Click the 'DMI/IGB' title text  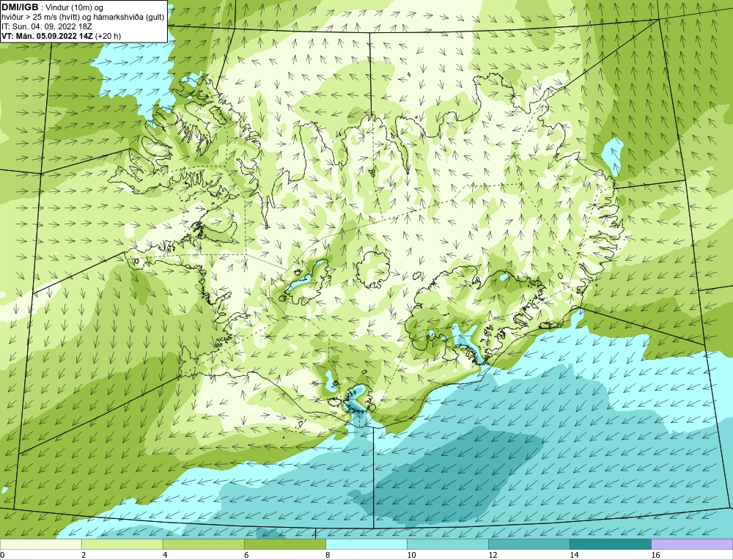point(20,7)
